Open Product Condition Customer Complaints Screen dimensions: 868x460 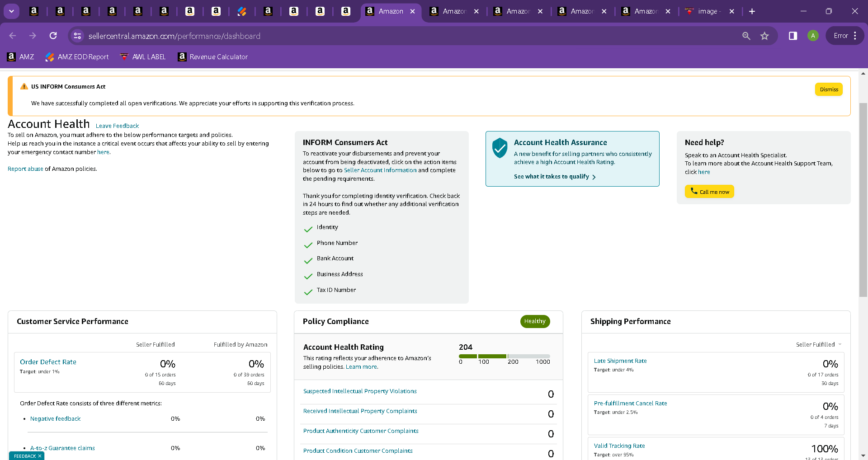(358, 451)
